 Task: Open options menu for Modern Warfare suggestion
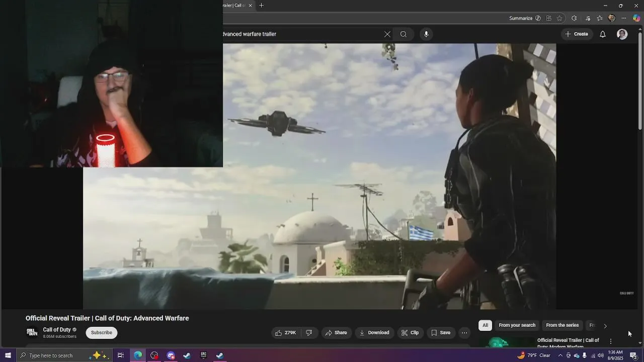[x=611, y=341]
